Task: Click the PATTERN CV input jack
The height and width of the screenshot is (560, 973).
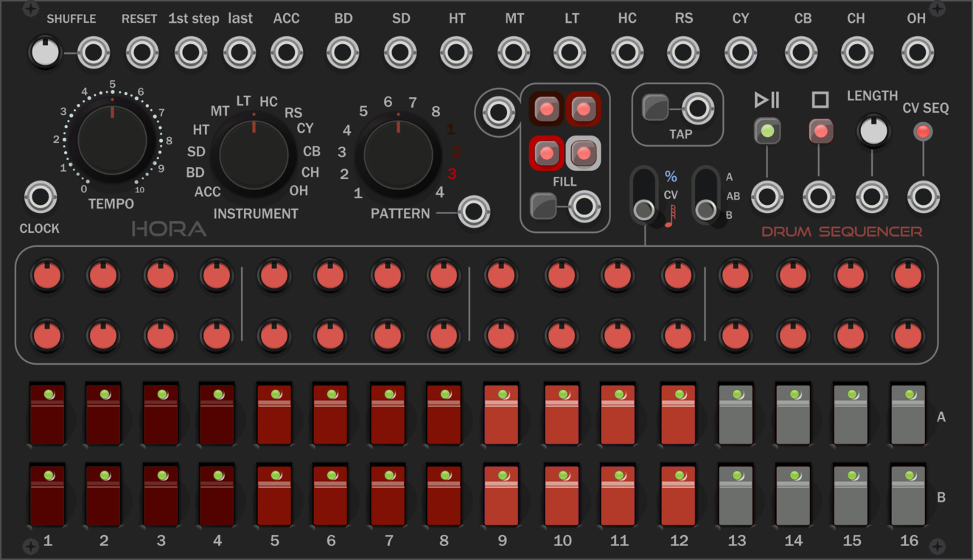Action: [x=474, y=212]
